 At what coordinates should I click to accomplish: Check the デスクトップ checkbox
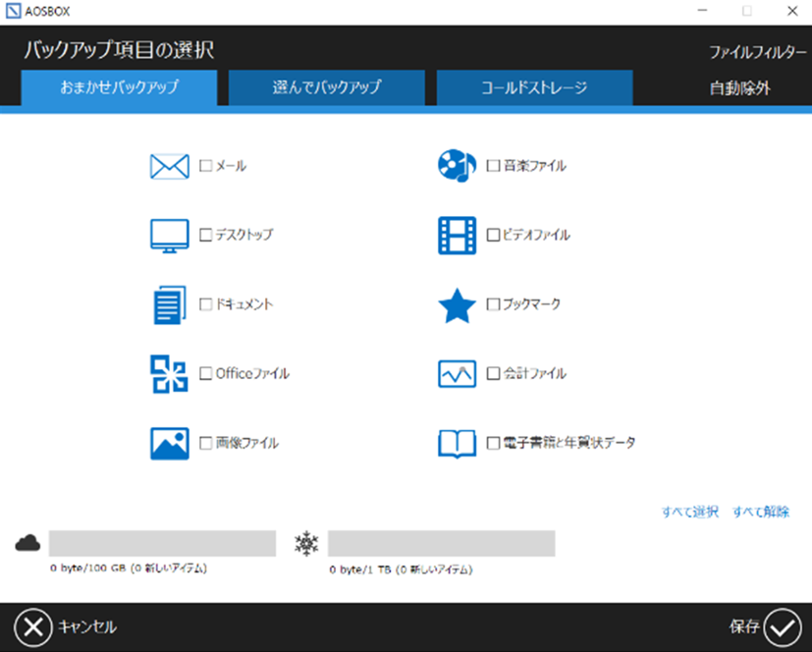(x=205, y=235)
